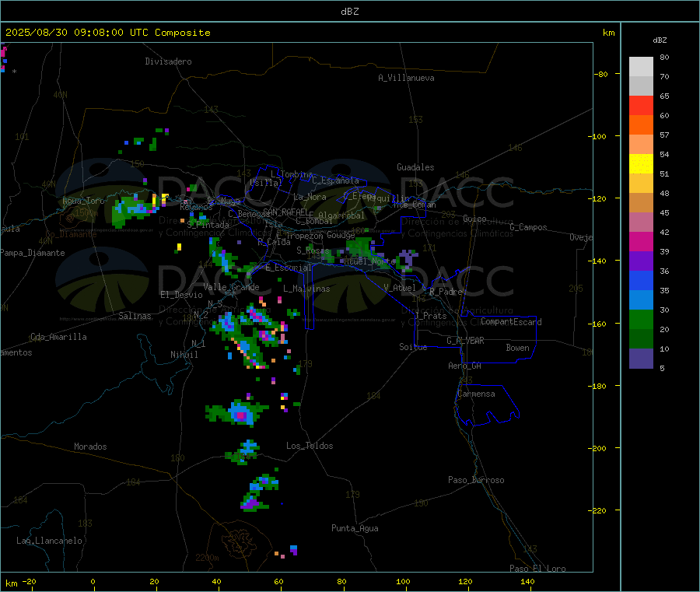Image resolution: width=700 pixels, height=592 pixels.
Task: Click the Bowen place label
Action: (517, 348)
